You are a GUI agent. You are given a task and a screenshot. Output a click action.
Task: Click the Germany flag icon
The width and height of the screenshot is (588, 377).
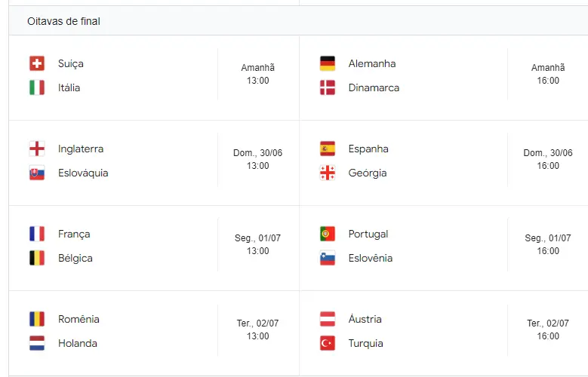tap(328, 63)
